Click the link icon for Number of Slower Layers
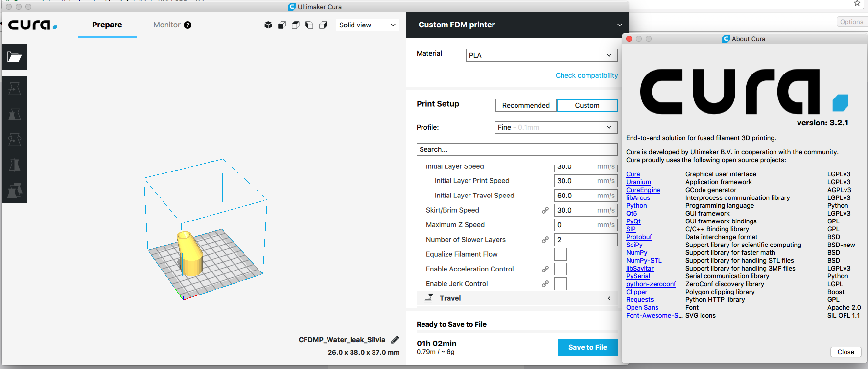The height and width of the screenshot is (369, 868). coord(545,240)
